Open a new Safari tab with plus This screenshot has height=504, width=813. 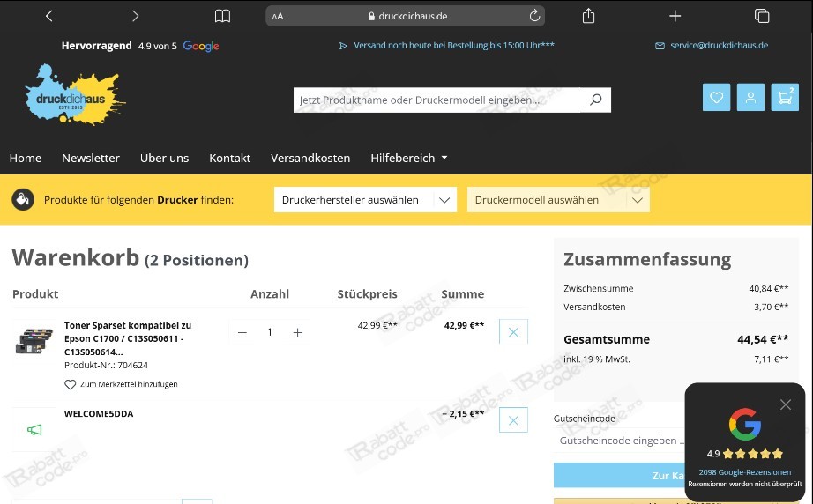click(x=675, y=16)
